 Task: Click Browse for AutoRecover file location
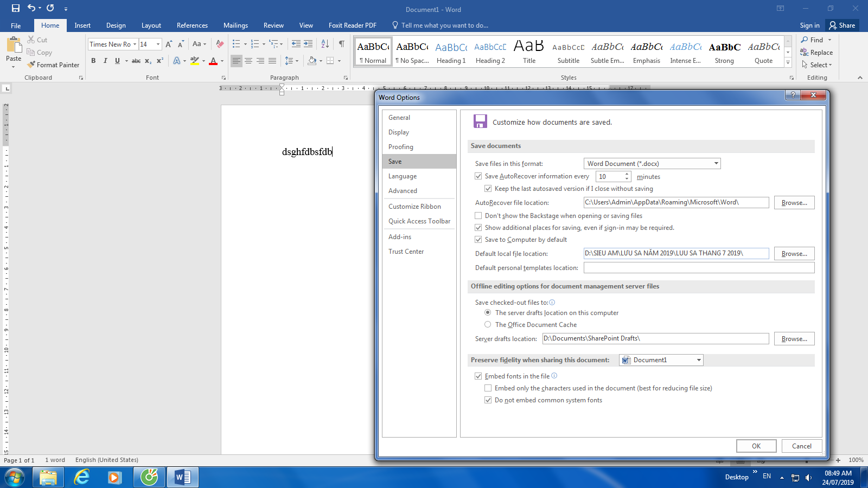[794, 203]
